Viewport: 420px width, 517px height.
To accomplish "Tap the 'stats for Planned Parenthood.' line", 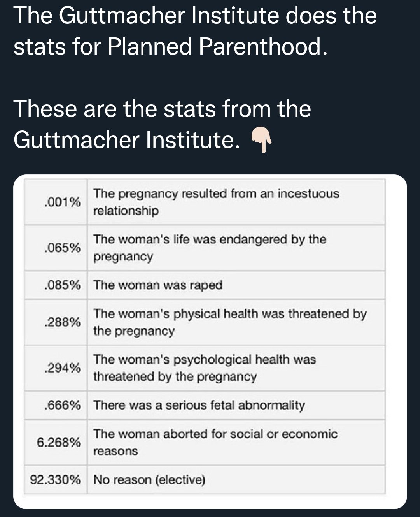I will point(170,47).
